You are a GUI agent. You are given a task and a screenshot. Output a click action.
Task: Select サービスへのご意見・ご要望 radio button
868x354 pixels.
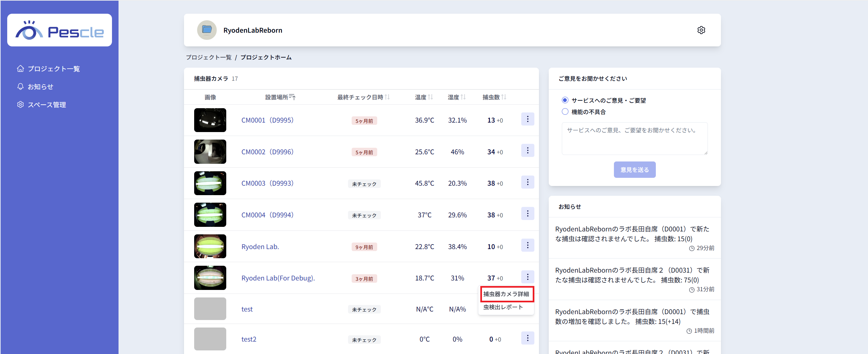click(x=565, y=100)
